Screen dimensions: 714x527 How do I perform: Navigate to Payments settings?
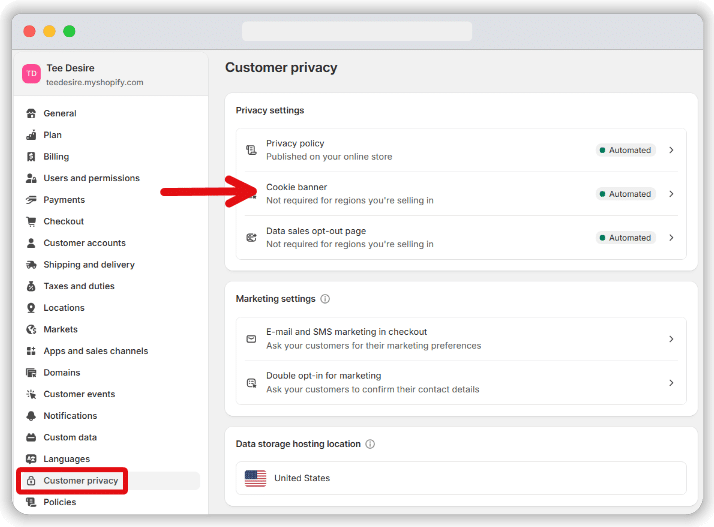click(x=64, y=200)
